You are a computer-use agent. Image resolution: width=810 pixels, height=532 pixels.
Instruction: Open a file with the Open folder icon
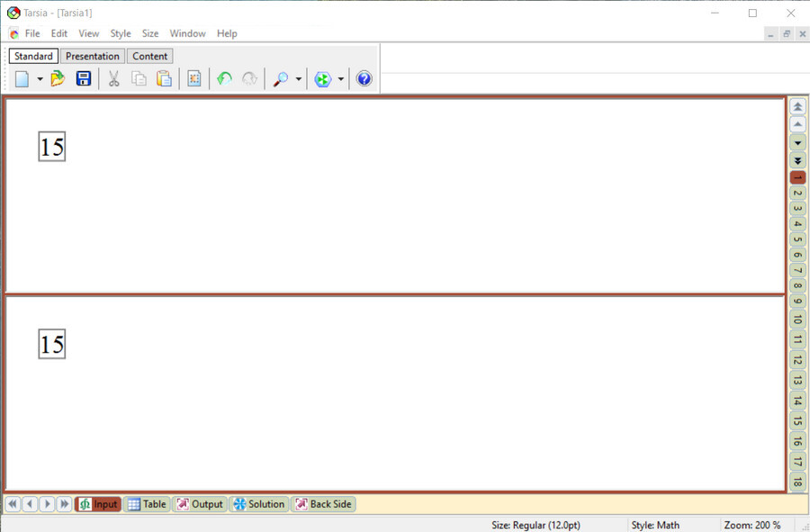58,79
